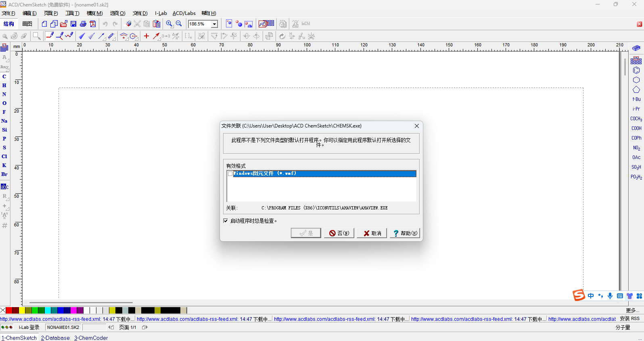Toggle 启动程序时总是检查 checkbox
The width and height of the screenshot is (644, 341).
pos(226,221)
